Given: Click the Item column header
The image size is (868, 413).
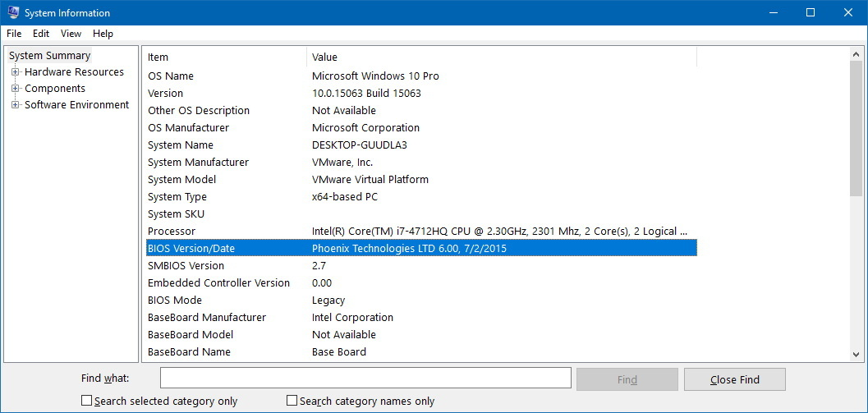Looking at the screenshot, I should (226, 57).
